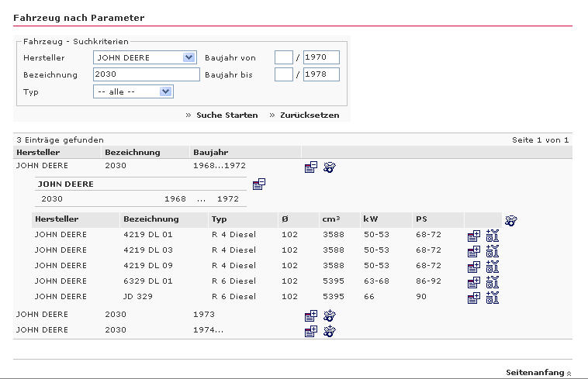Click engine icon in the engine table header

tap(510, 220)
